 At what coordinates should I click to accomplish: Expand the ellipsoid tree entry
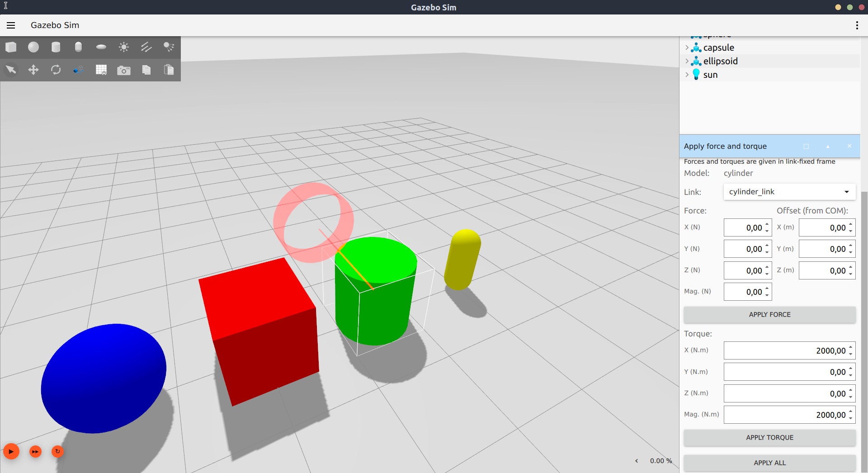tap(687, 61)
